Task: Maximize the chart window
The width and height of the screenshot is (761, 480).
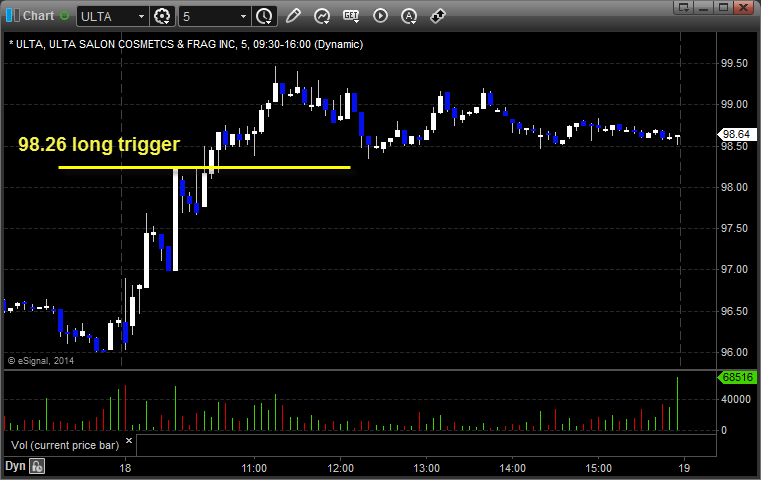Action: pos(723,7)
